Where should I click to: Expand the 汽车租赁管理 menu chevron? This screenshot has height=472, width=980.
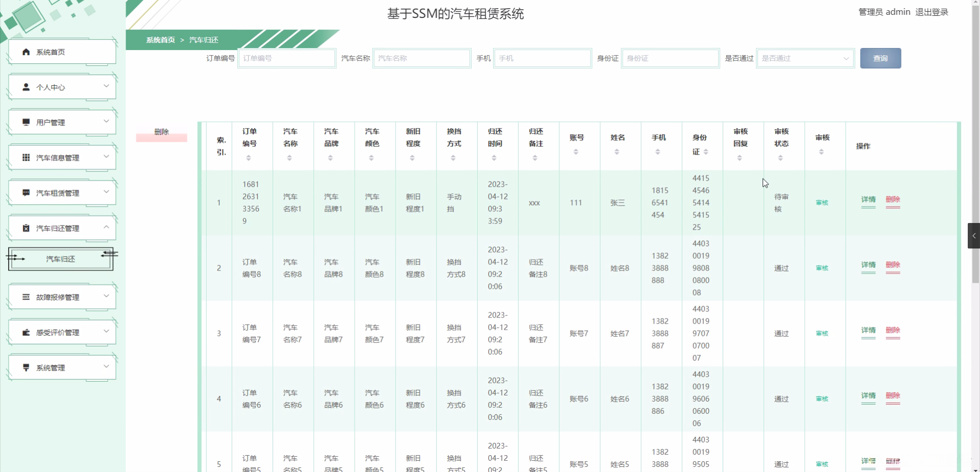tap(106, 192)
